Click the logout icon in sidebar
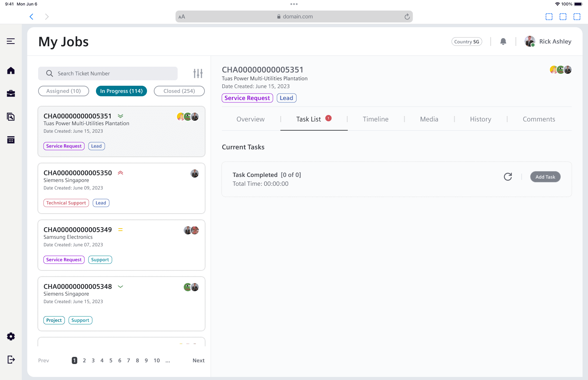This screenshot has height=380, width=588. (11, 360)
